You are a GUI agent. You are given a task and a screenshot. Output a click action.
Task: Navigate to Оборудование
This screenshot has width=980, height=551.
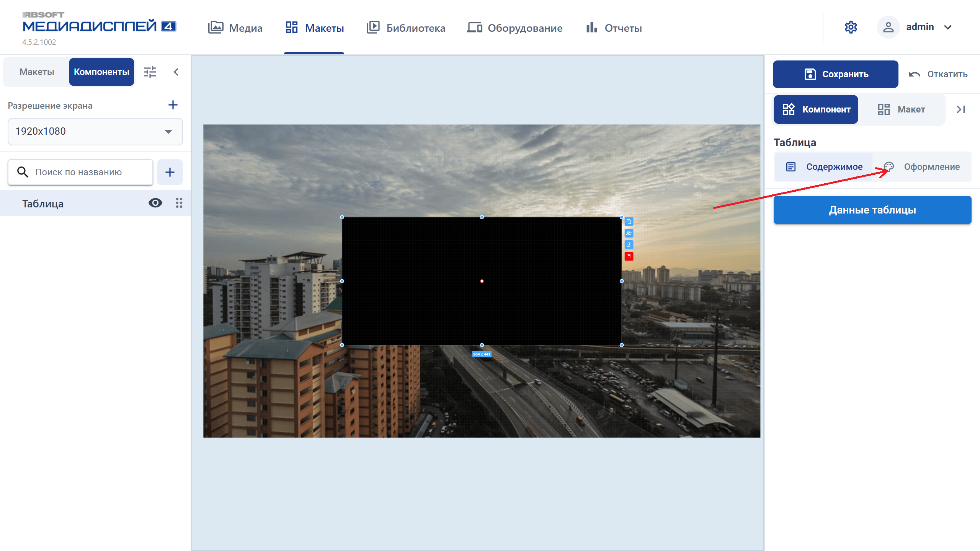[x=514, y=28]
